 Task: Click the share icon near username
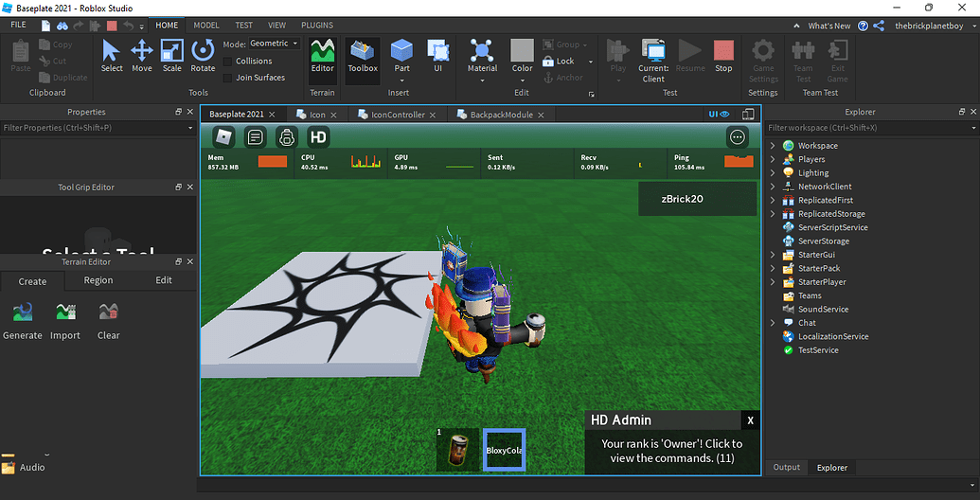point(879,26)
